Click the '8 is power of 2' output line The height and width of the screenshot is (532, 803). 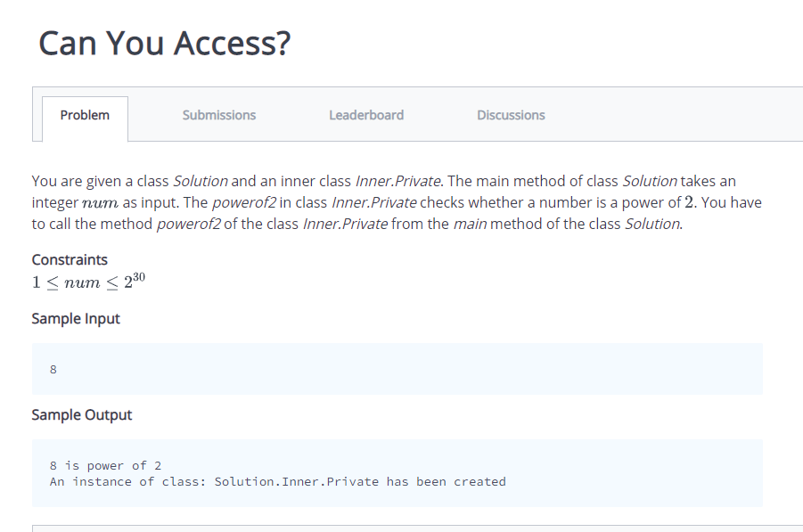click(105, 465)
